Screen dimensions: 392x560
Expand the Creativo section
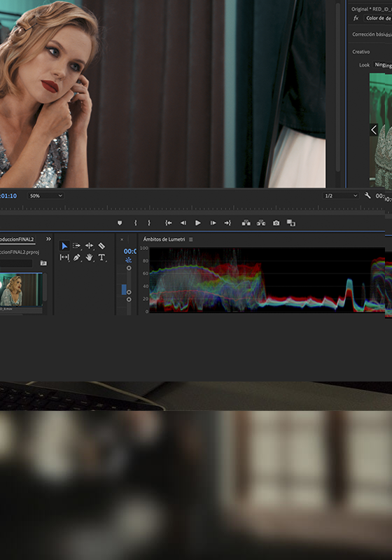pos(361,52)
